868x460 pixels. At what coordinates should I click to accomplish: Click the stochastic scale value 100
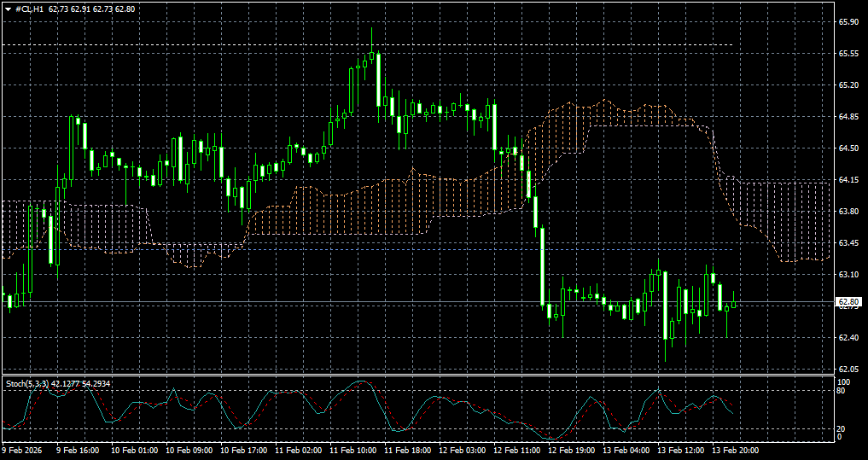click(x=843, y=382)
